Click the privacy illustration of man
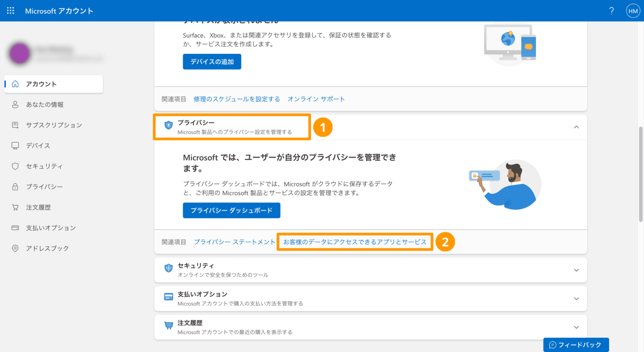The width and height of the screenshot is (644, 352). [x=505, y=185]
